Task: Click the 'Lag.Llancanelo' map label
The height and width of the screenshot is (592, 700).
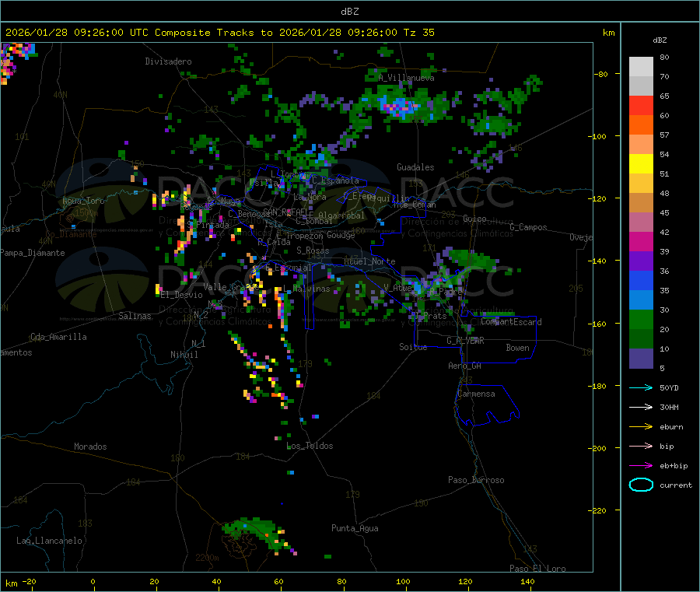Action: point(50,541)
